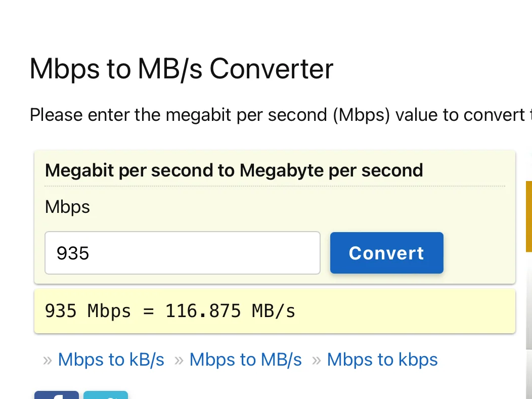Focus the Mbps input field containing 935

[x=182, y=253]
